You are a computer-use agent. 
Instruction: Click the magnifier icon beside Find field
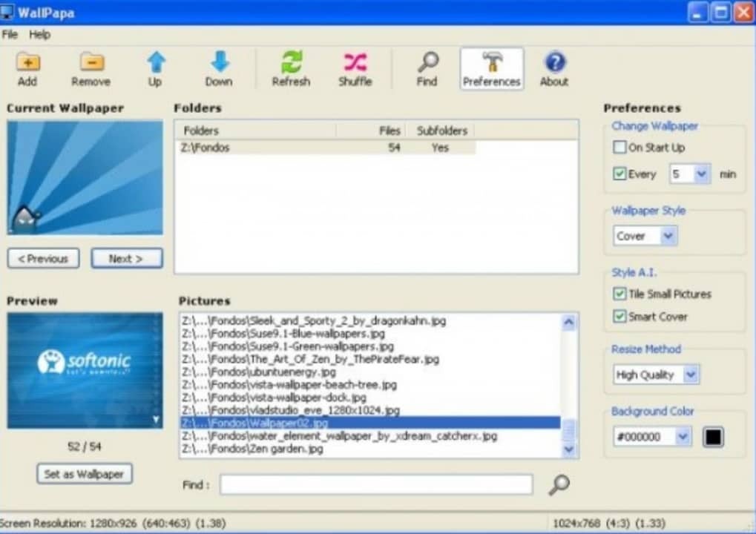click(x=559, y=484)
